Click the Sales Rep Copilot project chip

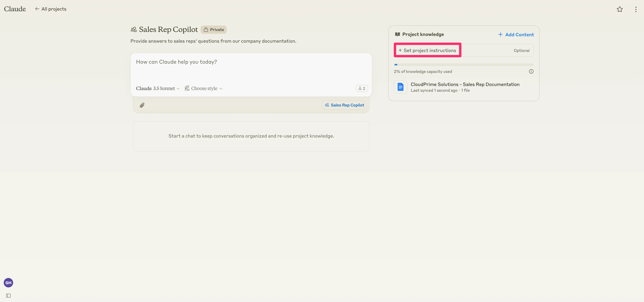click(344, 105)
